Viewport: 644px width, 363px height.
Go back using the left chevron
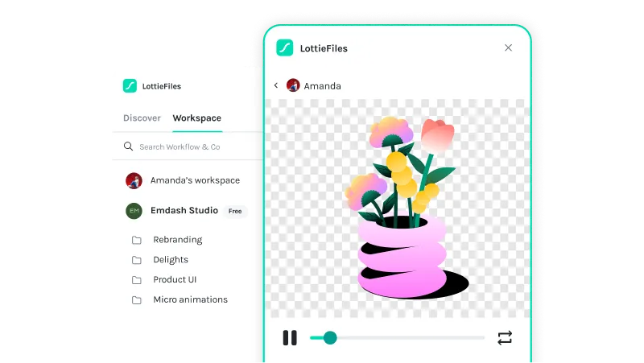[x=276, y=85]
